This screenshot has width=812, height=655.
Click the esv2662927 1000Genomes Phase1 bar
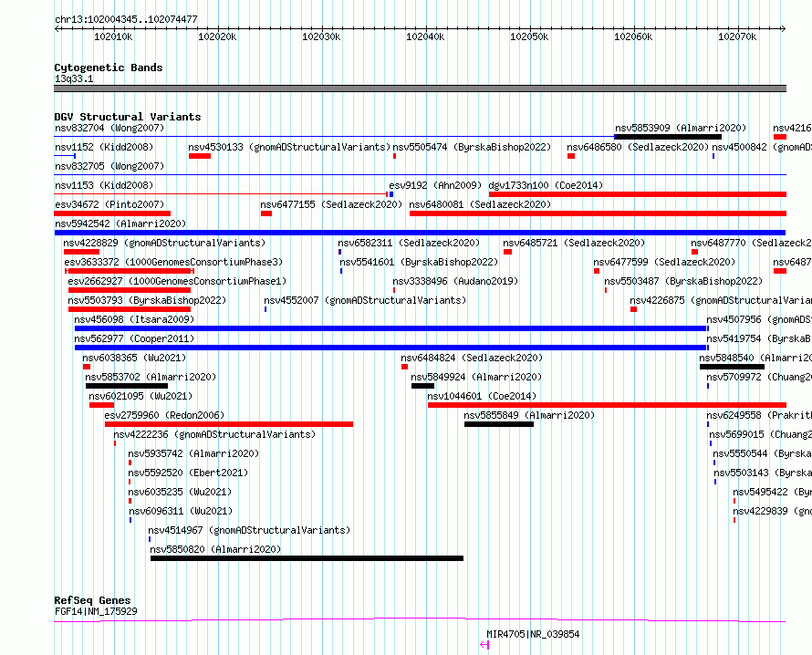(x=130, y=290)
